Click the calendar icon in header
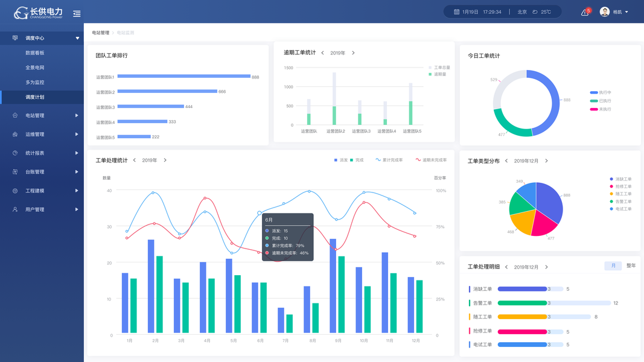Viewport: 644px width, 362px height. pyautogui.click(x=456, y=12)
